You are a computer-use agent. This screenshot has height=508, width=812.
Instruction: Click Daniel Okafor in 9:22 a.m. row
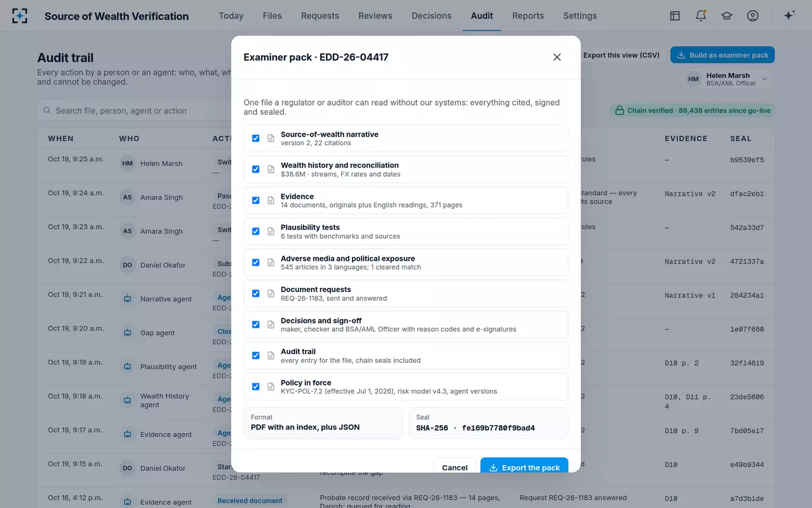(x=163, y=265)
